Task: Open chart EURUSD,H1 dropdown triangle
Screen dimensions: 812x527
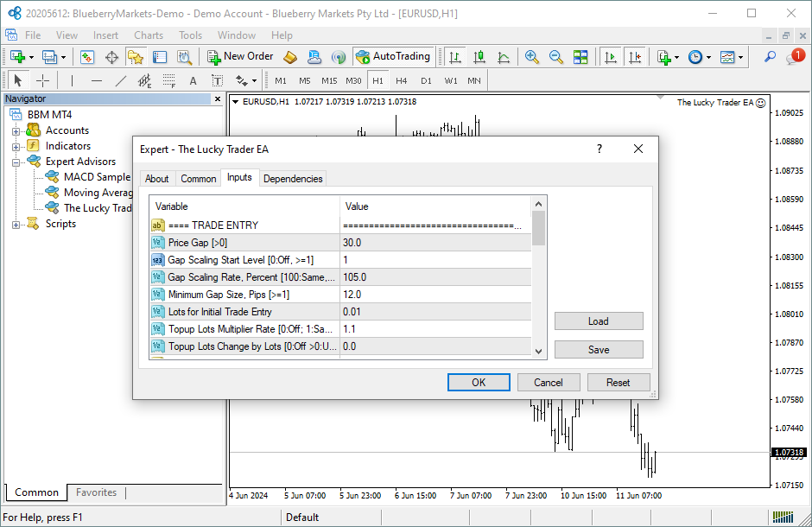Action: point(236,102)
